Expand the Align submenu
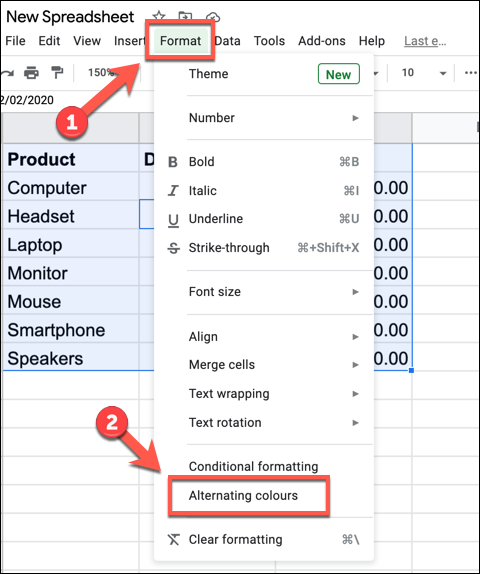 264,336
